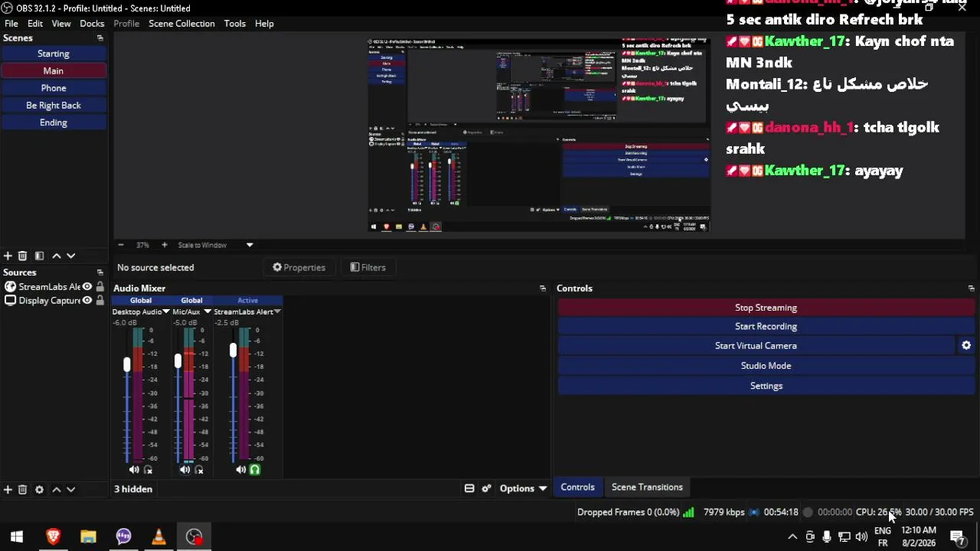
Task: Toggle monitoring for StreamLabs Alert audio
Action: pyautogui.click(x=255, y=470)
